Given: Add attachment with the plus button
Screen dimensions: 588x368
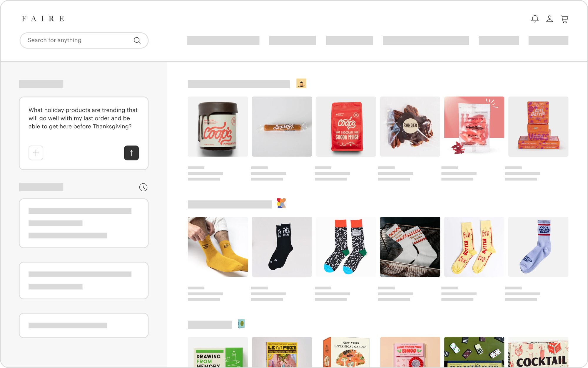Looking at the screenshot, I should pyautogui.click(x=36, y=153).
